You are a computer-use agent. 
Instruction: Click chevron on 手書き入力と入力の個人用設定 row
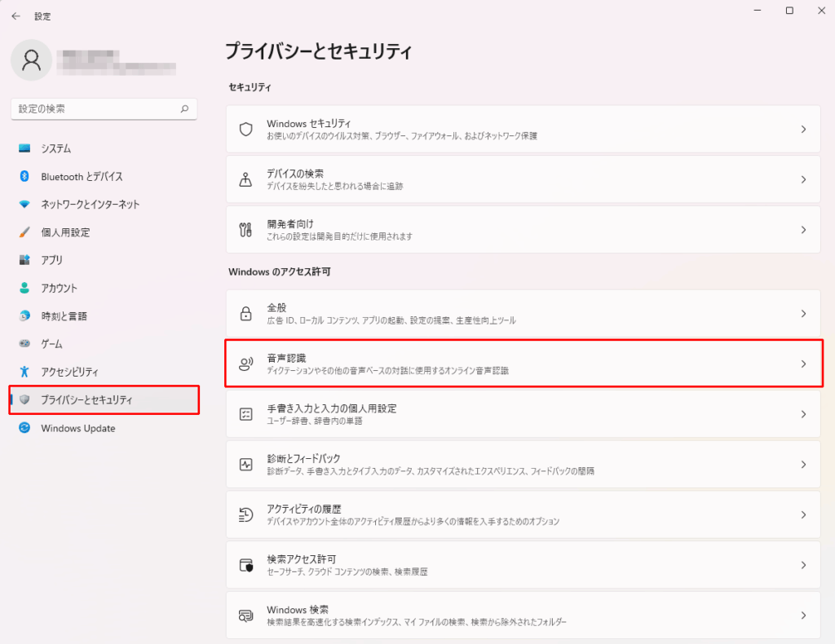pyautogui.click(x=803, y=414)
